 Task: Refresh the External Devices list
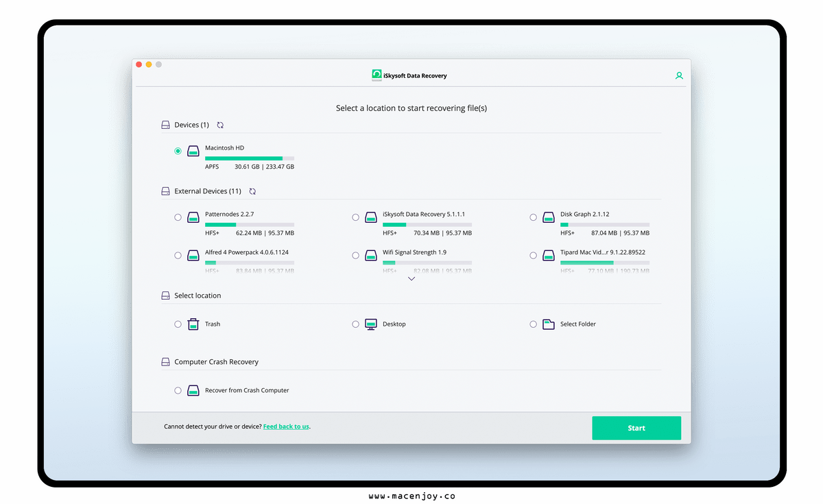click(252, 191)
